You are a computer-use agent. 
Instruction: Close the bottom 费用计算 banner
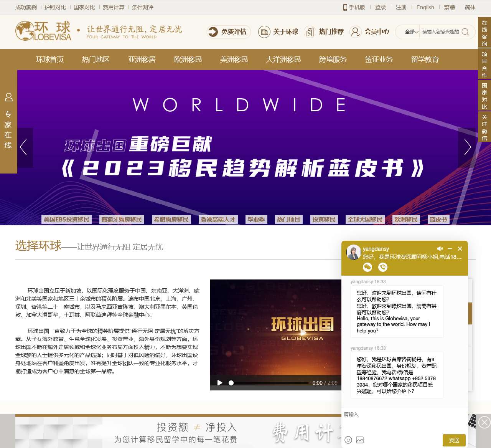pyautogui.click(x=484, y=422)
